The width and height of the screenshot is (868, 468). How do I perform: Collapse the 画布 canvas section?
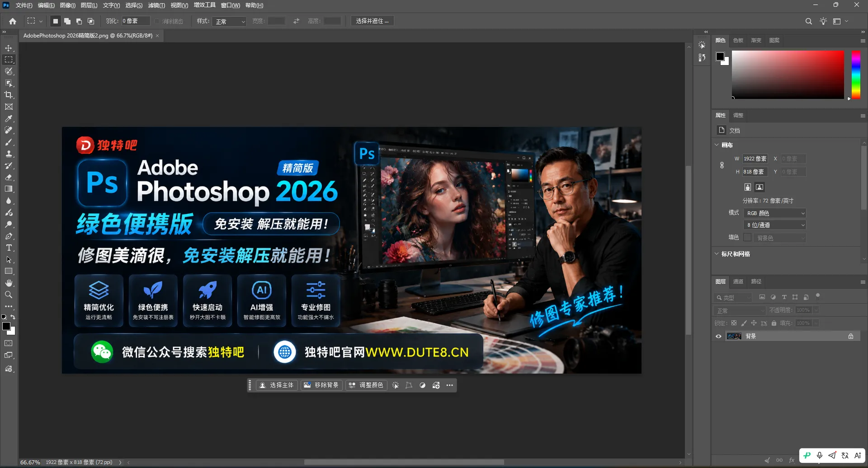tap(717, 145)
